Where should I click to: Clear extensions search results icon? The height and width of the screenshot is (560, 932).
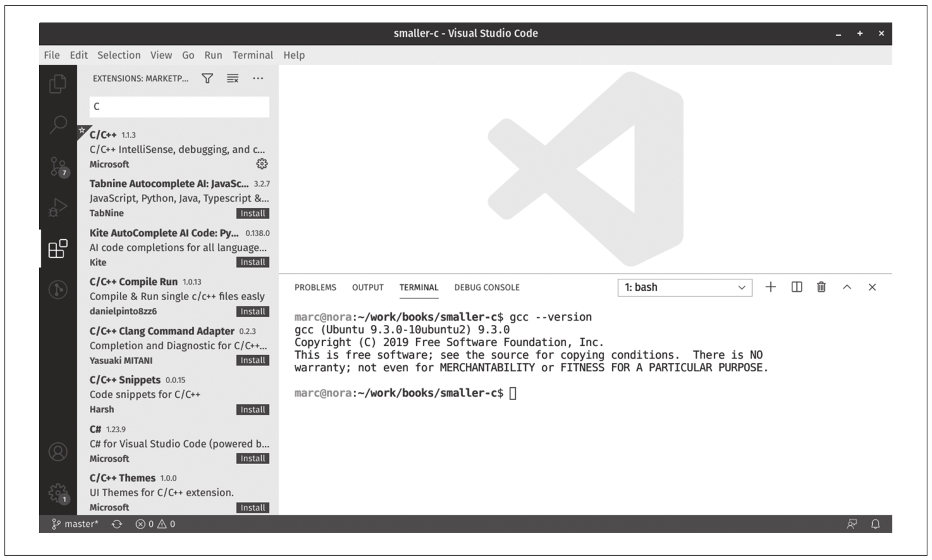point(233,78)
